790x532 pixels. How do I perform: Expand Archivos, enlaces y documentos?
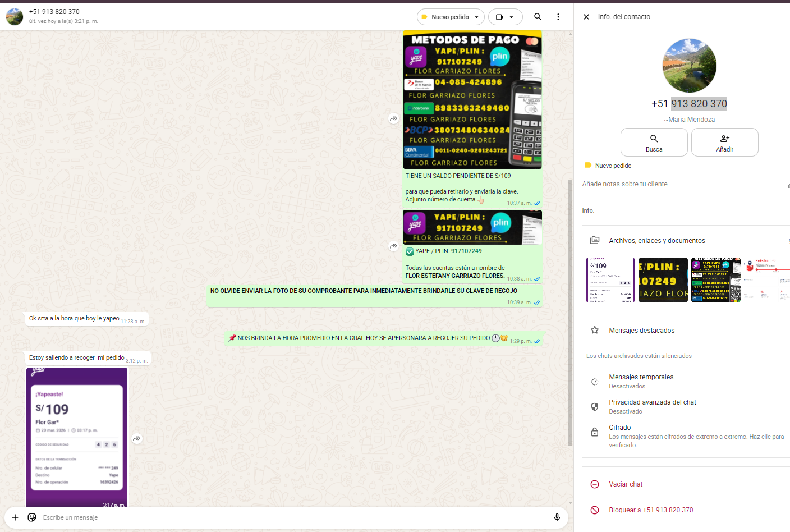pos(656,241)
